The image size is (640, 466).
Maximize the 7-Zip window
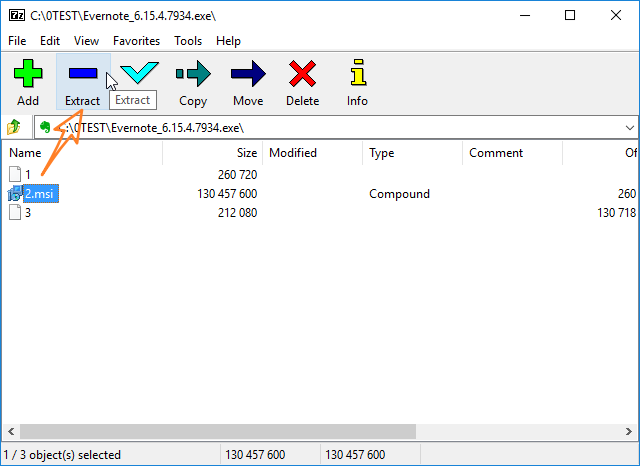pos(570,16)
